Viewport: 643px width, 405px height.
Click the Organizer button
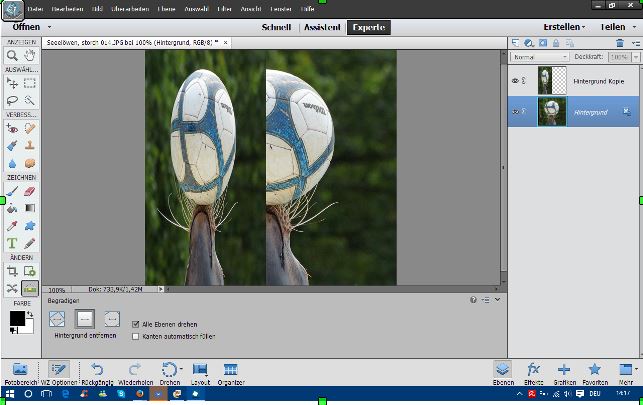pos(230,370)
